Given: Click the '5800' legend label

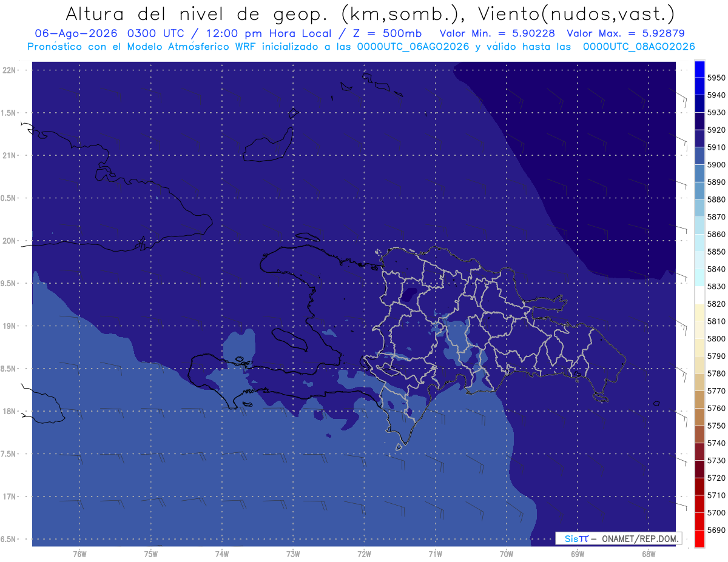Looking at the screenshot, I should (716, 339).
